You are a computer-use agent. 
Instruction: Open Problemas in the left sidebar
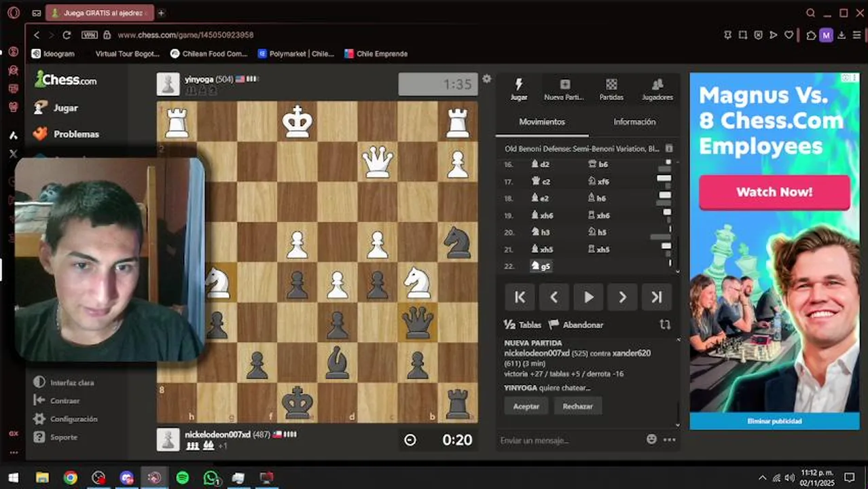(67, 134)
